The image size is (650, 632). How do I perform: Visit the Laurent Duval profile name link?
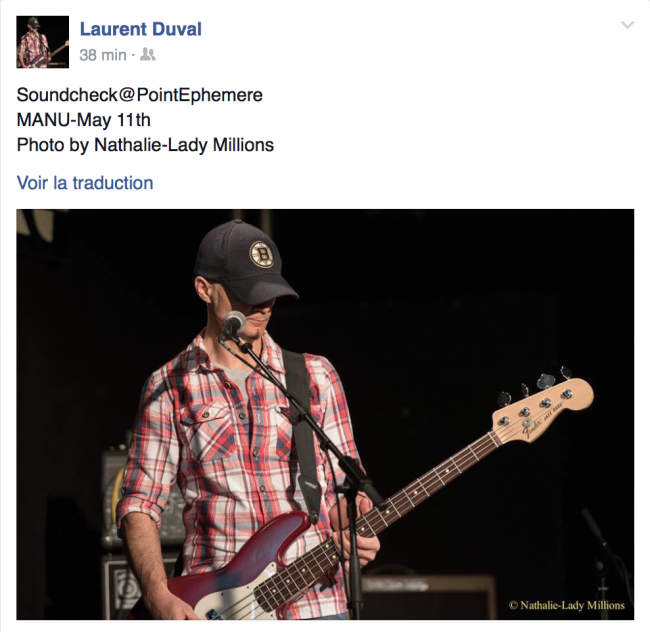(141, 29)
